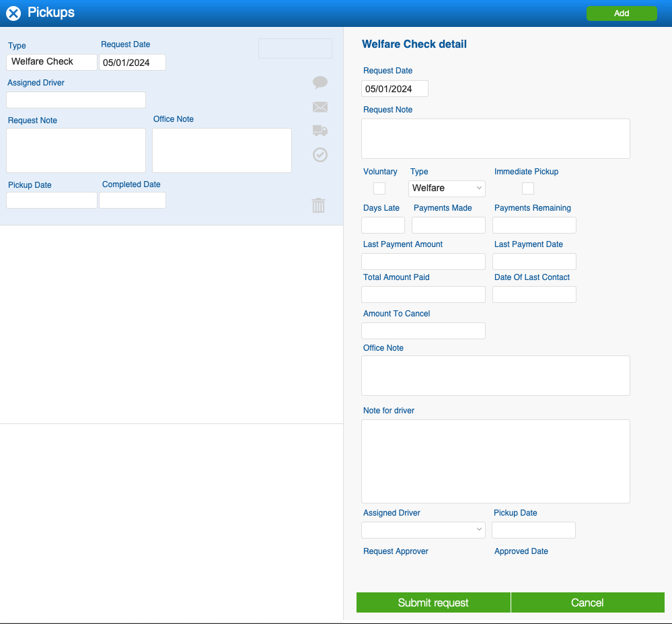The image size is (672, 624).
Task: Click the Request Date field in left pickup record
Action: tap(133, 62)
